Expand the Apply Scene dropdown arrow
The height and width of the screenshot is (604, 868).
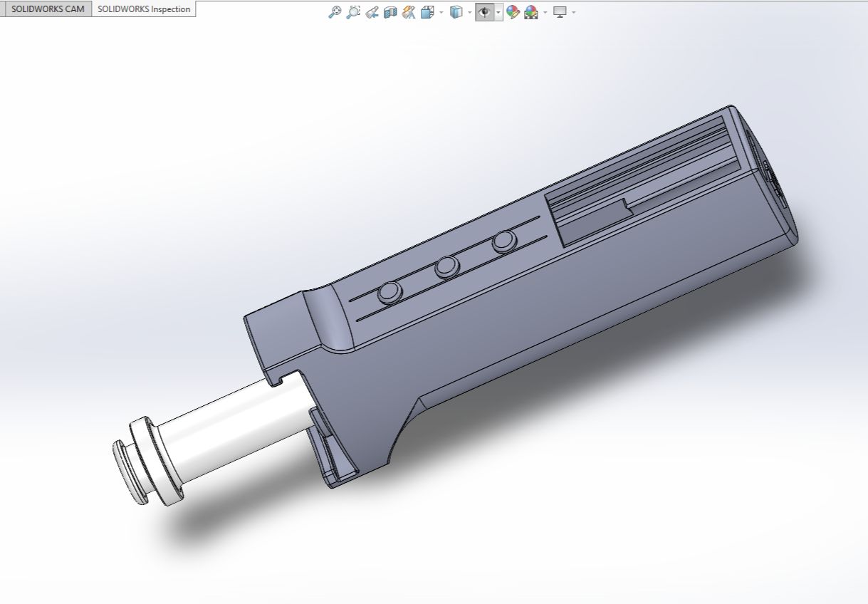[x=545, y=12]
